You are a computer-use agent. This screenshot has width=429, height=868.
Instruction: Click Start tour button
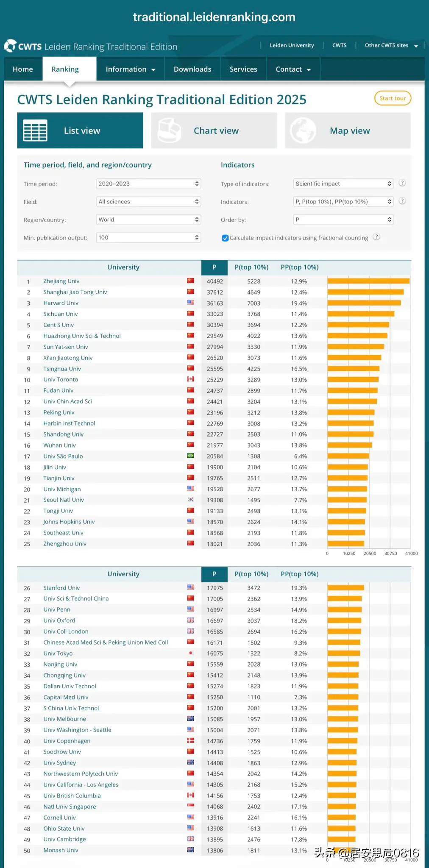coord(393,98)
